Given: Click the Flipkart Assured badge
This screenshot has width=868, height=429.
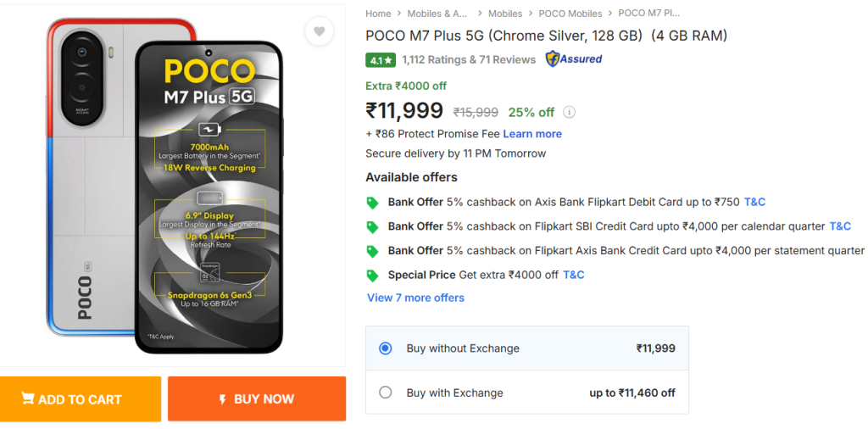Looking at the screenshot, I should 574,59.
